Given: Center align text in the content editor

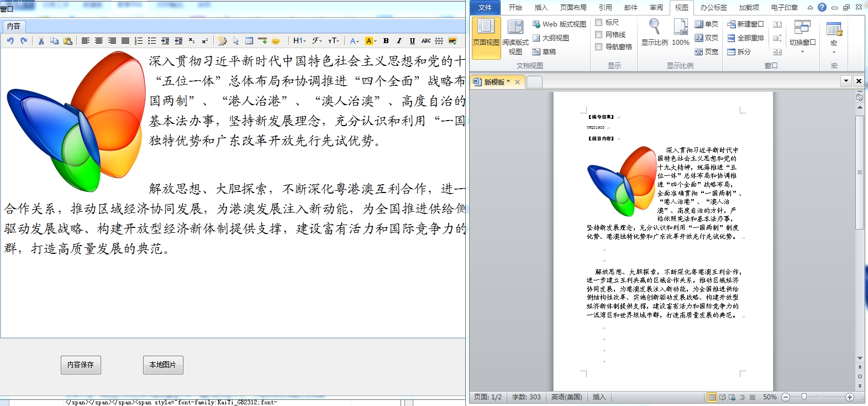Looking at the screenshot, I should click(99, 41).
